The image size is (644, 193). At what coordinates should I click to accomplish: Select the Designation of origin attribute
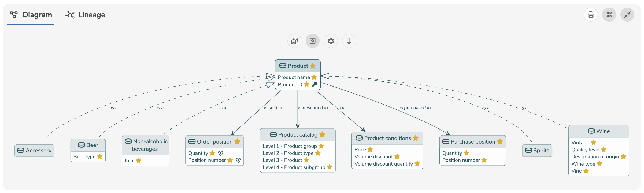point(595,157)
